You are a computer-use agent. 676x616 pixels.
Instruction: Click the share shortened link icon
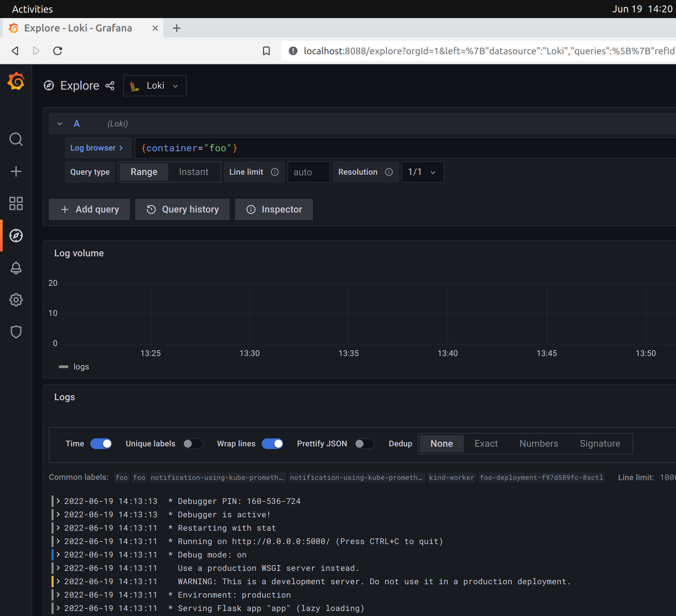[x=110, y=86]
